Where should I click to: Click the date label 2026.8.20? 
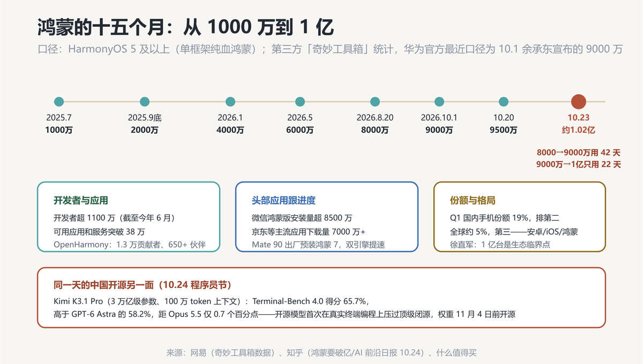375,118
